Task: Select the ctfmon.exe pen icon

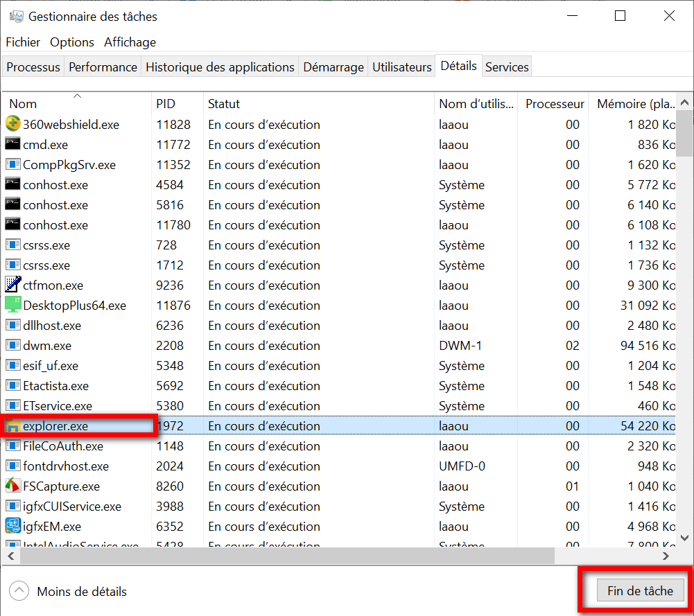Action: click(x=13, y=285)
